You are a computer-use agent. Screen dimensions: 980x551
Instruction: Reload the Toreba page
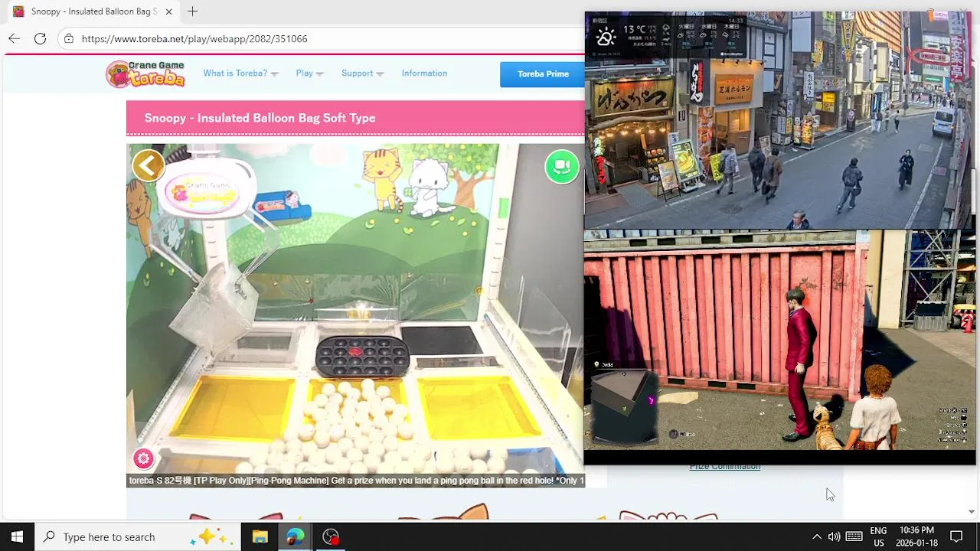40,38
